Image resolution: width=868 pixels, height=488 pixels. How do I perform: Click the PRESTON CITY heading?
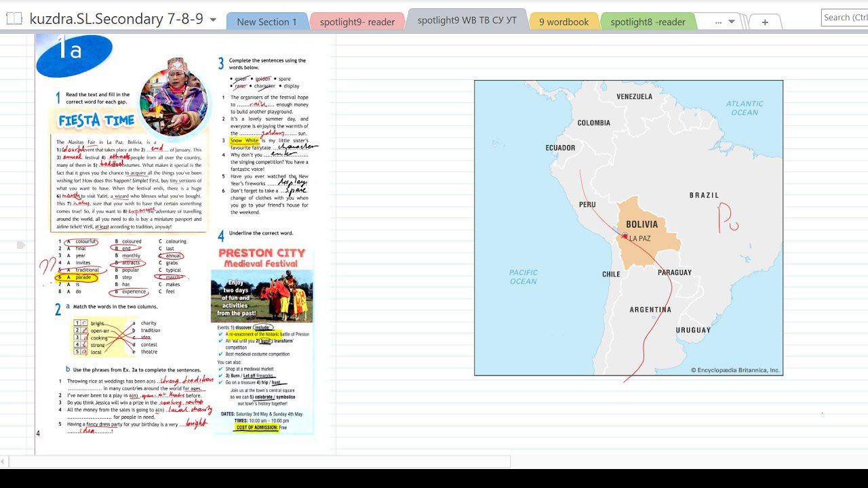pos(262,253)
